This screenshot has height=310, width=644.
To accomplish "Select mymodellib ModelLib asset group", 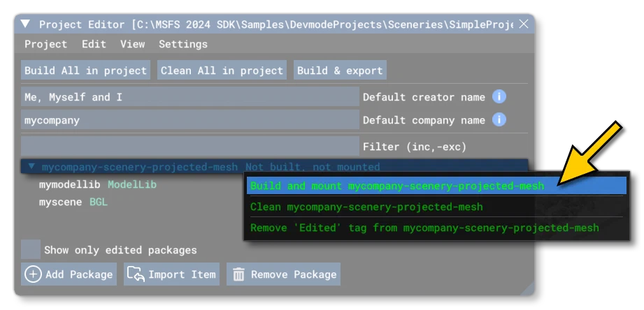I will point(98,185).
